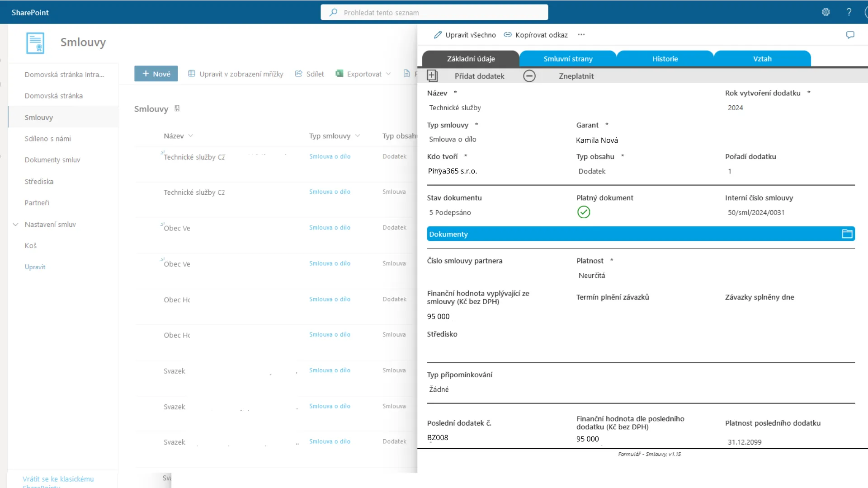Open the Upravit link in the left navigation
The width and height of the screenshot is (868, 488).
(x=35, y=267)
